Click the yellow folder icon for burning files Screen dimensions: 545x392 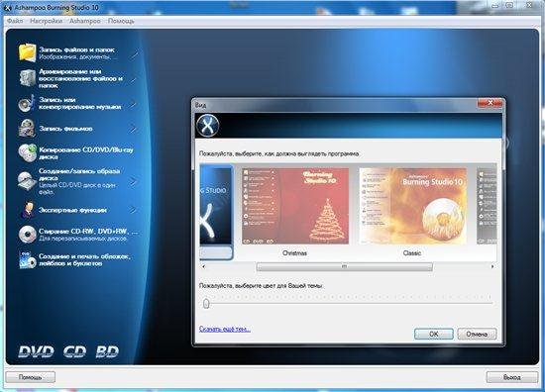[27, 52]
